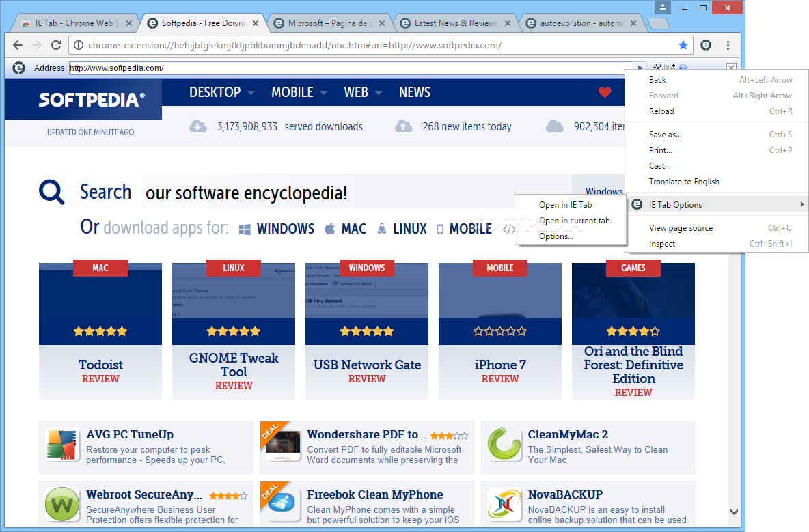Click the IE Tab extension icon in Chrome toolbar

(706, 45)
